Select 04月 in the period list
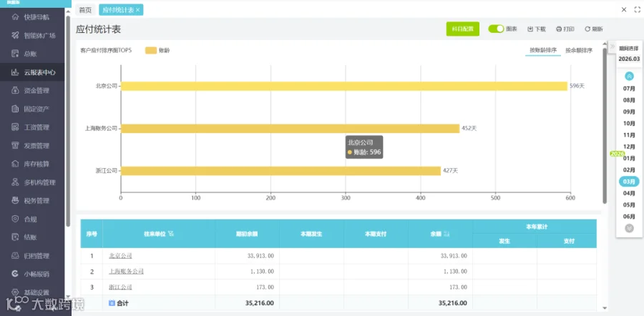This screenshot has width=644, height=316. tap(629, 193)
